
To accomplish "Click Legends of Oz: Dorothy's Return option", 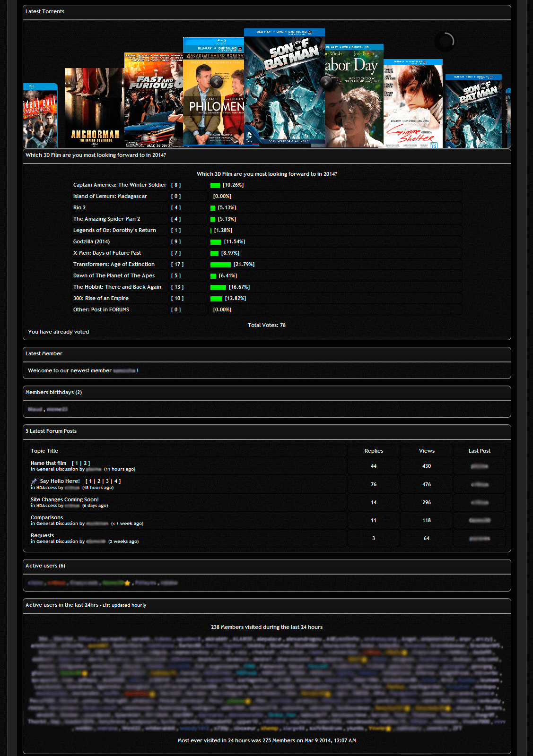I will coord(114,230).
